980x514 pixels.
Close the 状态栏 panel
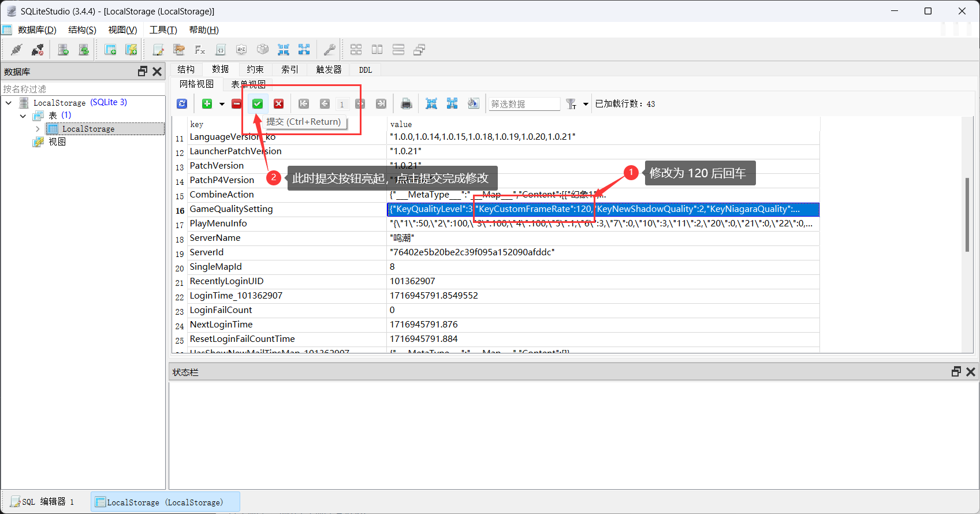971,372
